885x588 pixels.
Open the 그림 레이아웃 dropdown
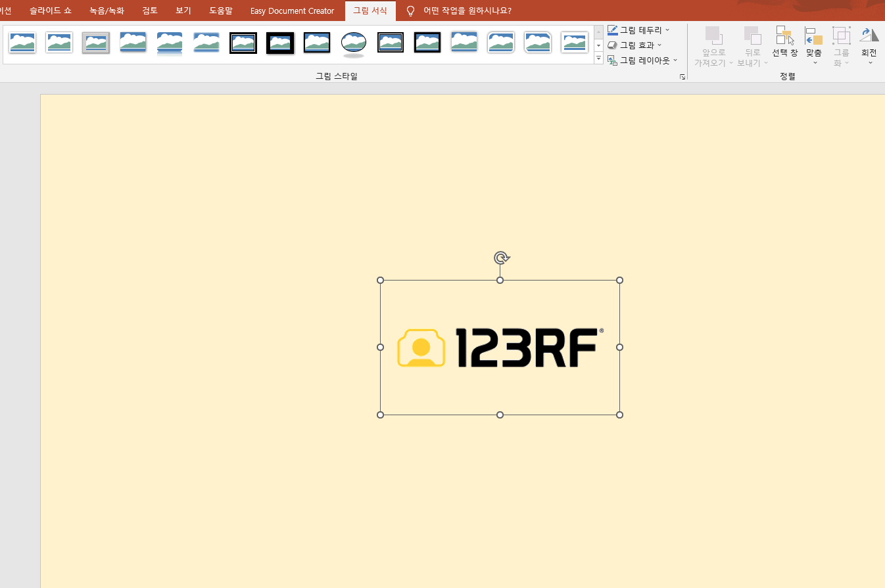[642, 60]
